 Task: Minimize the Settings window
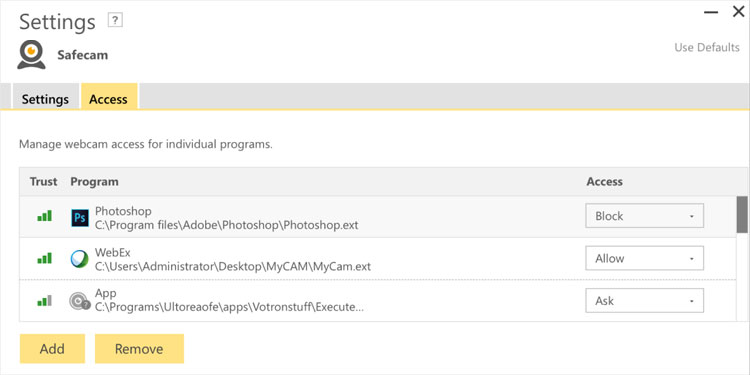(711, 12)
